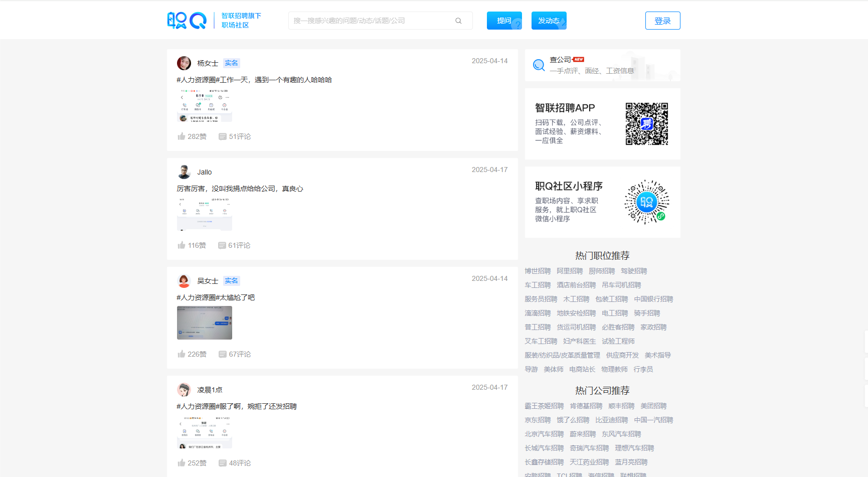Click 杨女士's profile avatar
This screenshot has width=868, height=477.
(x=184, y=63)
